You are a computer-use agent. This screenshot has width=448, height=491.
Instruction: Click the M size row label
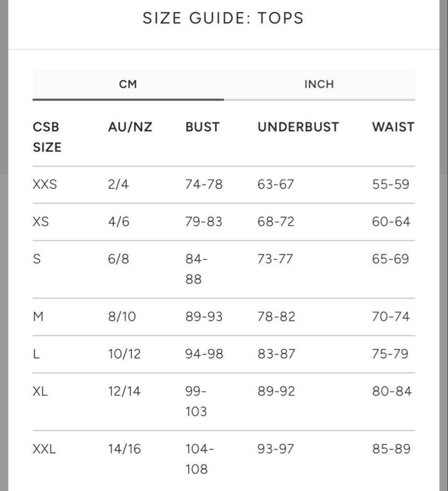tap(39, 316)
